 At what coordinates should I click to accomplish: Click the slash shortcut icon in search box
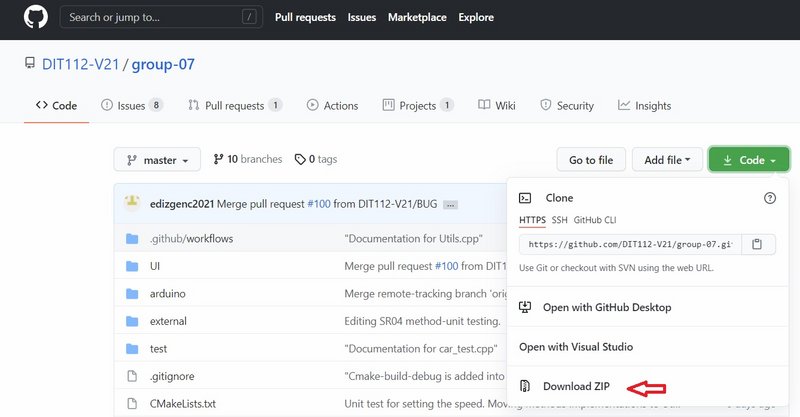coord(249,17)
